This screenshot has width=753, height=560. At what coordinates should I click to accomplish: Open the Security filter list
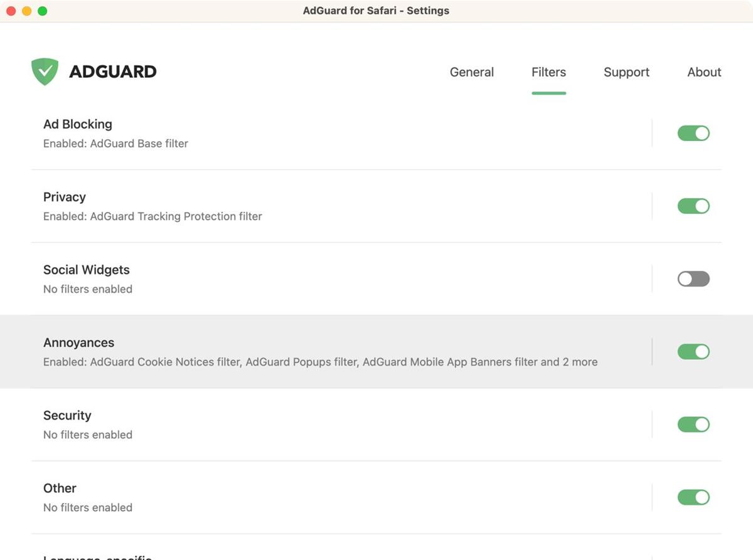251,424
